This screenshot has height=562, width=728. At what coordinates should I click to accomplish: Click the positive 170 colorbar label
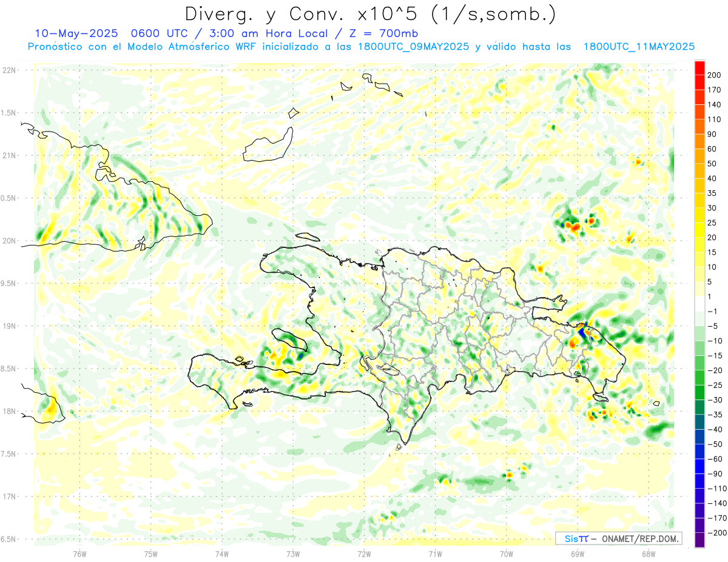[715, 90]
